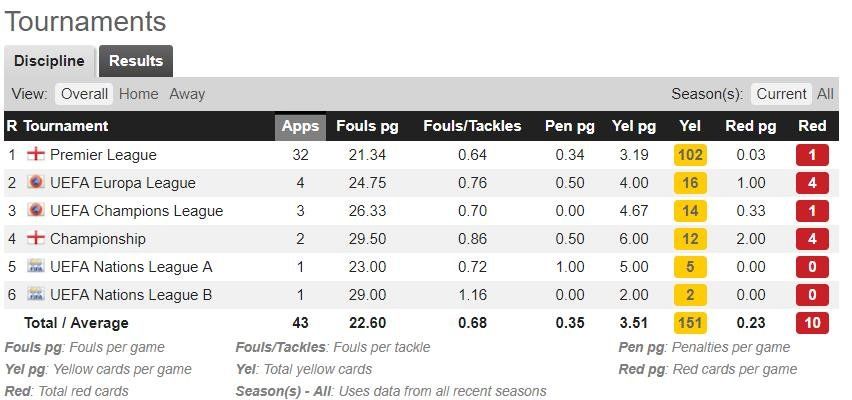Select the Overall view option

tap(84, 94)
